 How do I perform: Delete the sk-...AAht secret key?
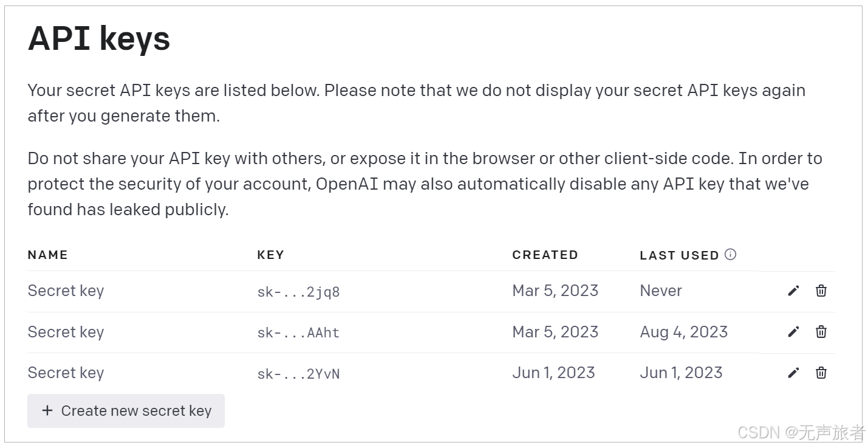pyautogui.click(x=821, y=331)
